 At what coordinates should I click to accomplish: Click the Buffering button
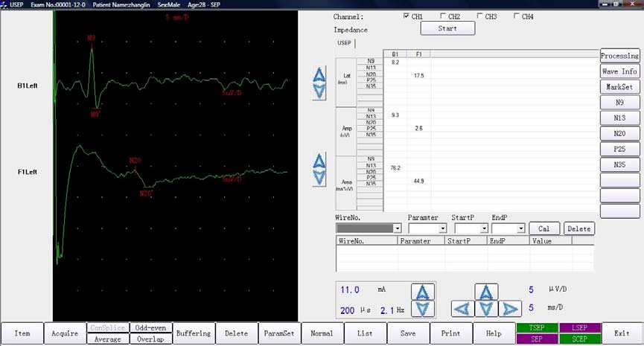point(194,333)
